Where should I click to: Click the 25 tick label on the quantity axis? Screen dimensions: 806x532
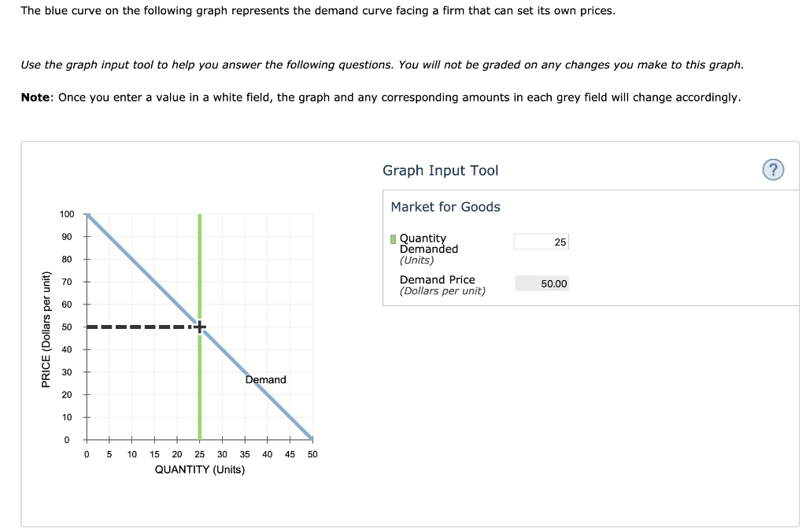click(x=199, y=454)
